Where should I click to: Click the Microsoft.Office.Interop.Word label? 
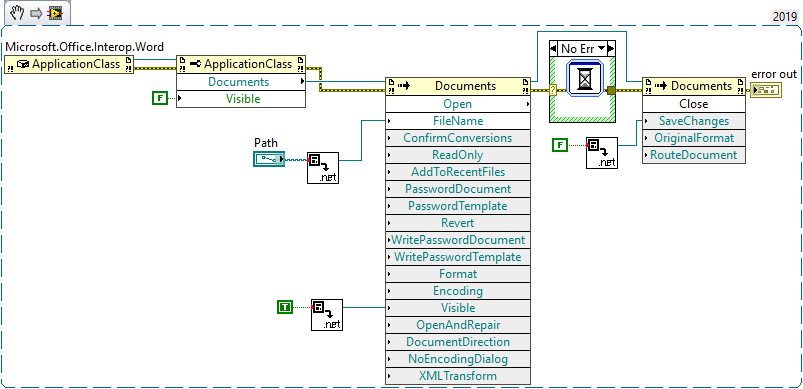click(x=84, y=47)
